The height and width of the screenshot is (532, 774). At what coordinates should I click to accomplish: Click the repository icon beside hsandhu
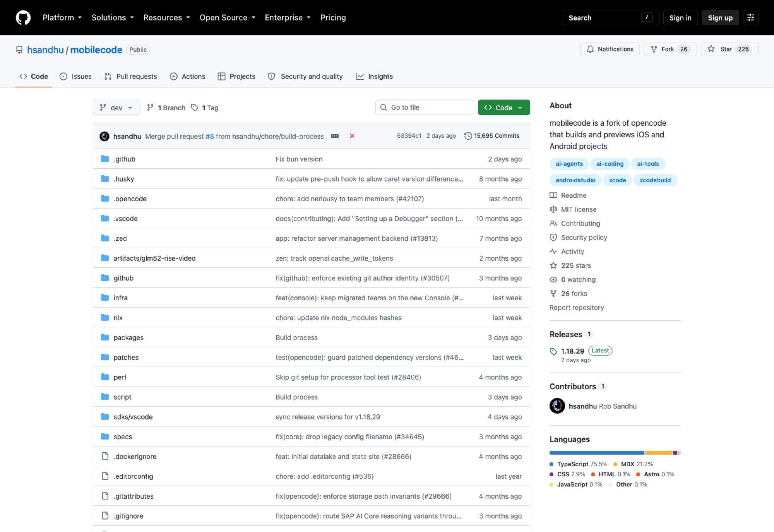pos(19,50)
